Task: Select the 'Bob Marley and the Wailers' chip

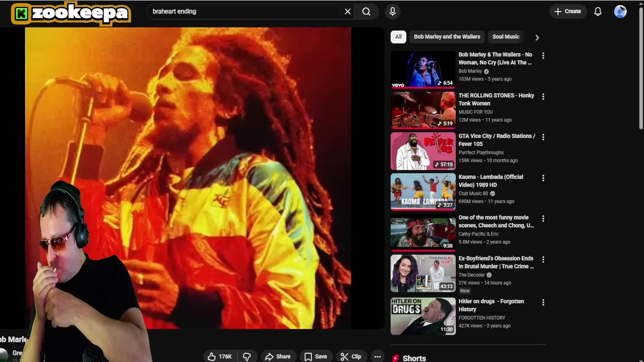Action: click(x=447, y=37)
